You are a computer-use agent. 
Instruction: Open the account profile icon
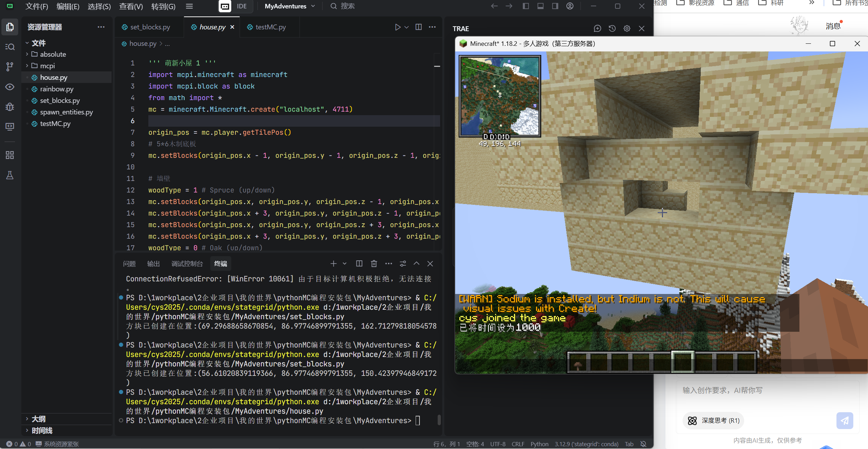pos(570,6)
